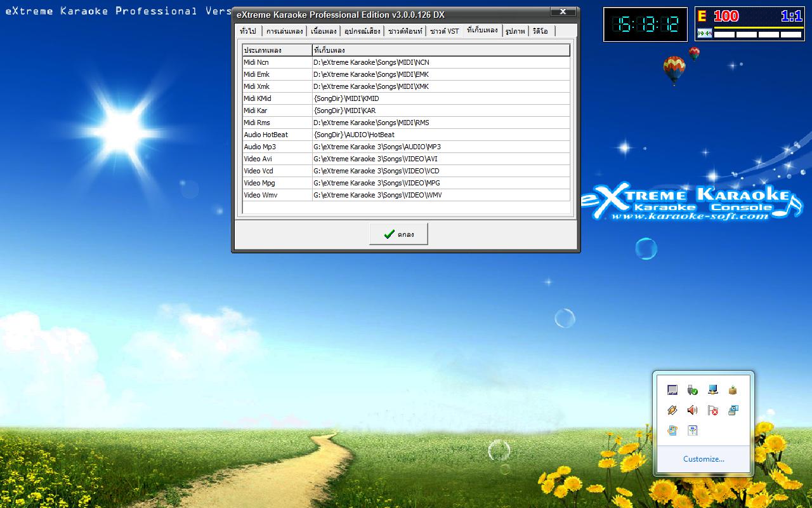Click the path ending in MIDI\EMK
The height and width of the screenshot is (508, 812).
coord(441,74)
